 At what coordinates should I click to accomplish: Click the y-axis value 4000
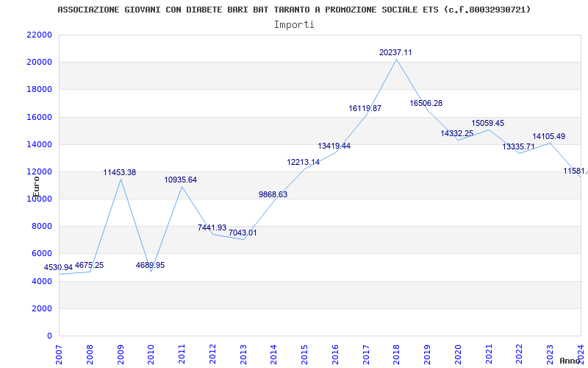[41, 281]
